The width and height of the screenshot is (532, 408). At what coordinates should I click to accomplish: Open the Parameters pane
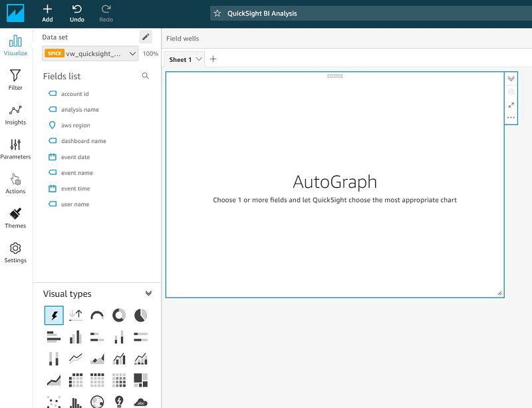coord(15,149)
